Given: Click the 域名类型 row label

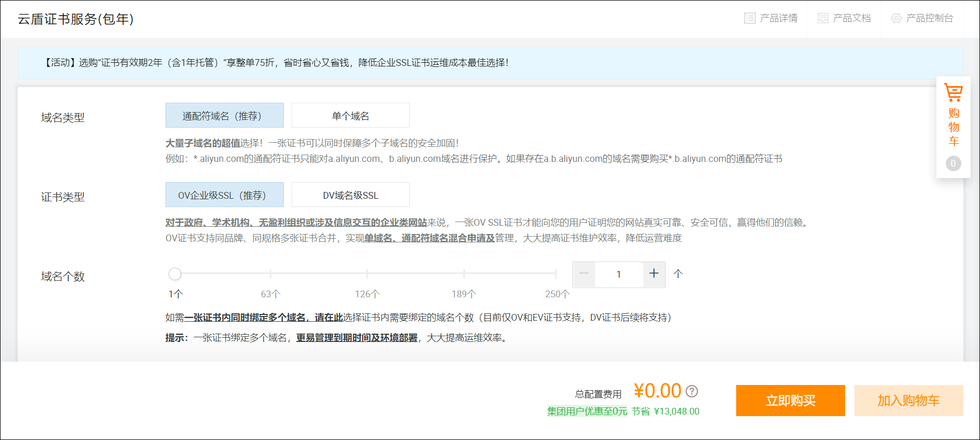Looking at the screenshot, I should point(63,118).
